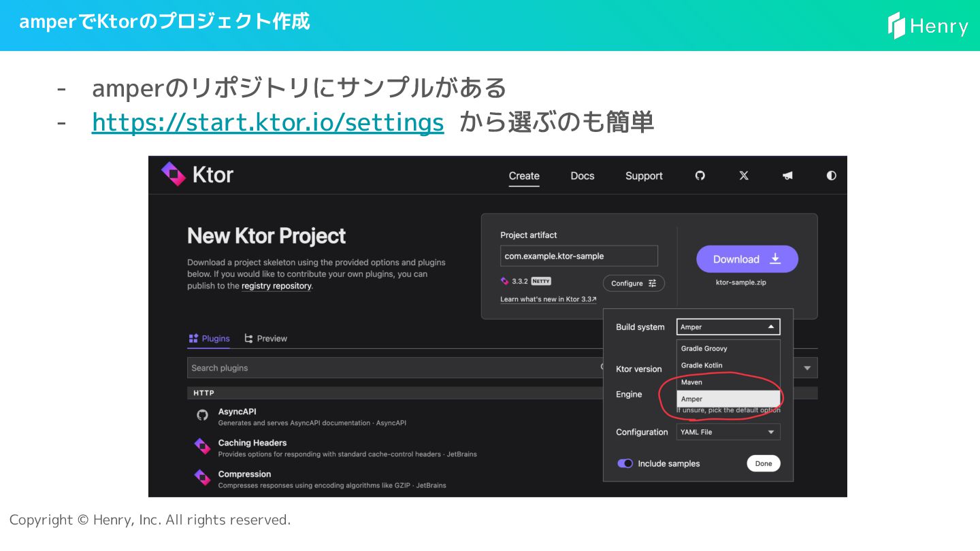Image resolution: width=980 pixels, height=551 pixels.
Task: Open the start.ktor.io/settings link
Action: click(267, 122)
